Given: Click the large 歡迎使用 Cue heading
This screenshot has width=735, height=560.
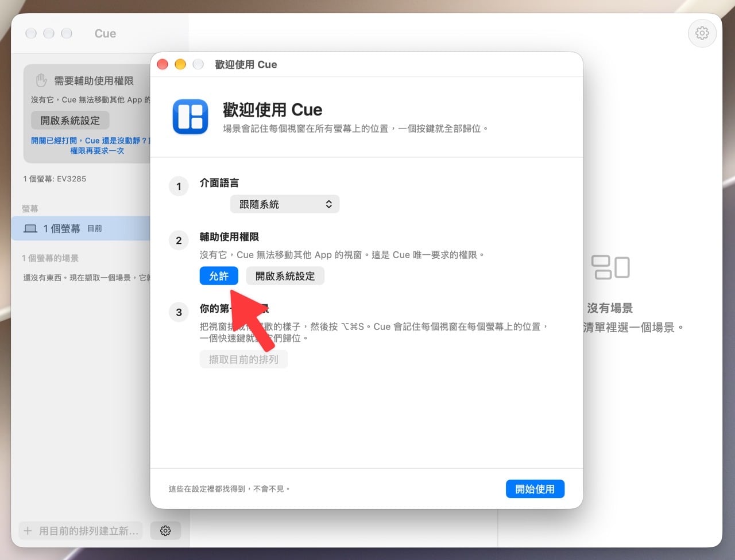Looking at the screenshot, I should (272, 110).
